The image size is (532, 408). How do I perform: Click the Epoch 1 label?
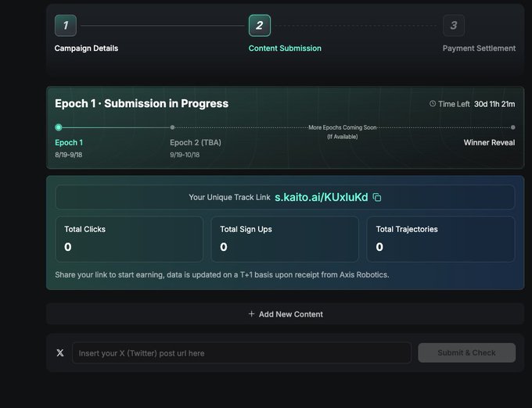[69, 143]
